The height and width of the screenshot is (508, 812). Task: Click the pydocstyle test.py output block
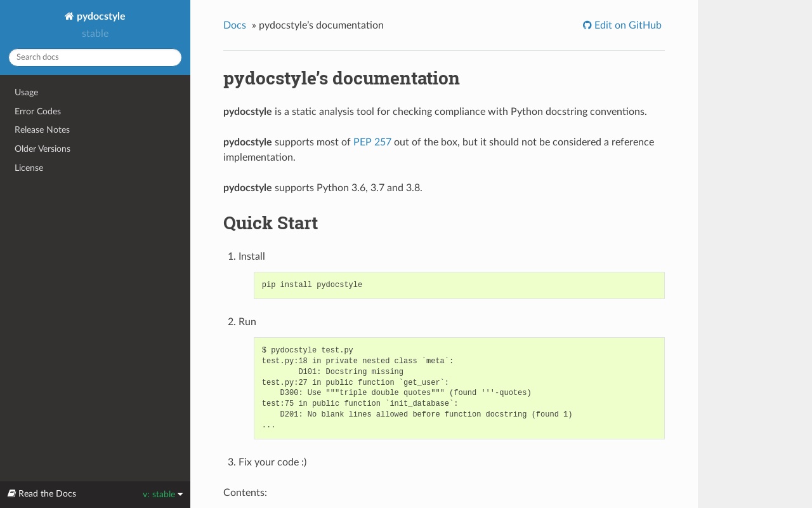[459, 388]
